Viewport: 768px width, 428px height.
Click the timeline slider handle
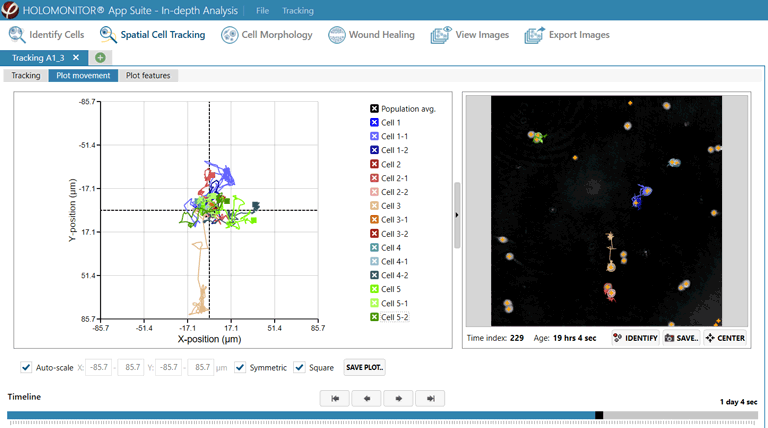(x=599, y=415)
